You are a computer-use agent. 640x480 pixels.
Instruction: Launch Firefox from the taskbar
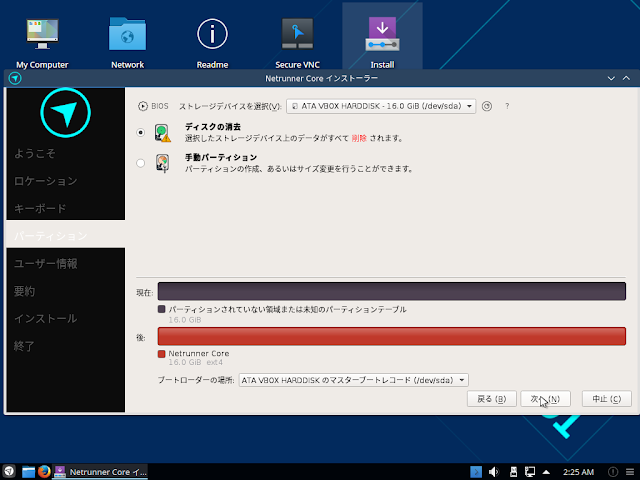44,471
